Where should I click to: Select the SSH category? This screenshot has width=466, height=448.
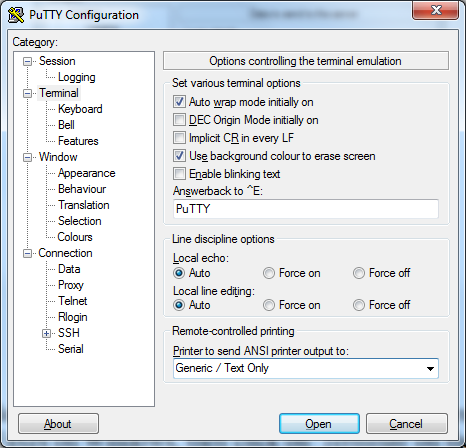point(69,333)
